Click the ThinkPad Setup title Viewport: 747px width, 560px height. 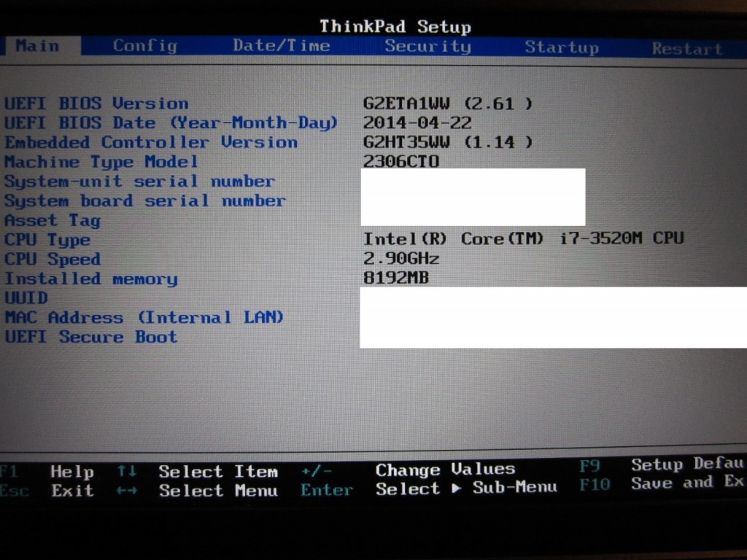(x=395, y=26)
